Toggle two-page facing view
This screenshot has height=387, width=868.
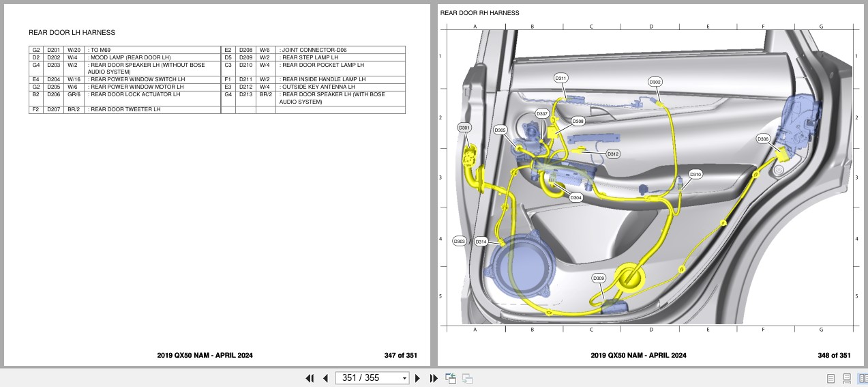862,378
